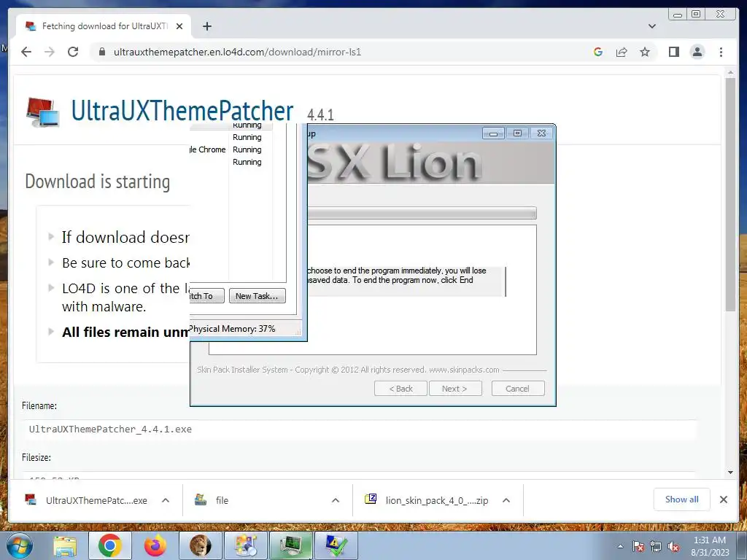
Task: Switch to the shield checkmark taskbar app
Action: click(x=336, y=545)
